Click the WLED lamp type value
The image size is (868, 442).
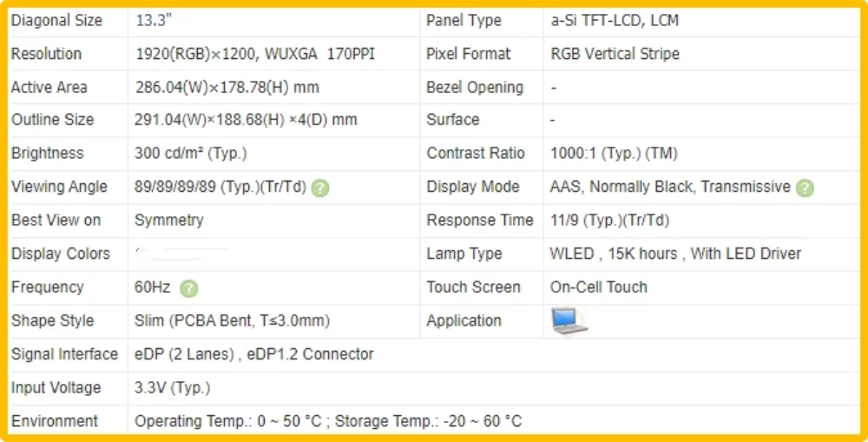675,254
